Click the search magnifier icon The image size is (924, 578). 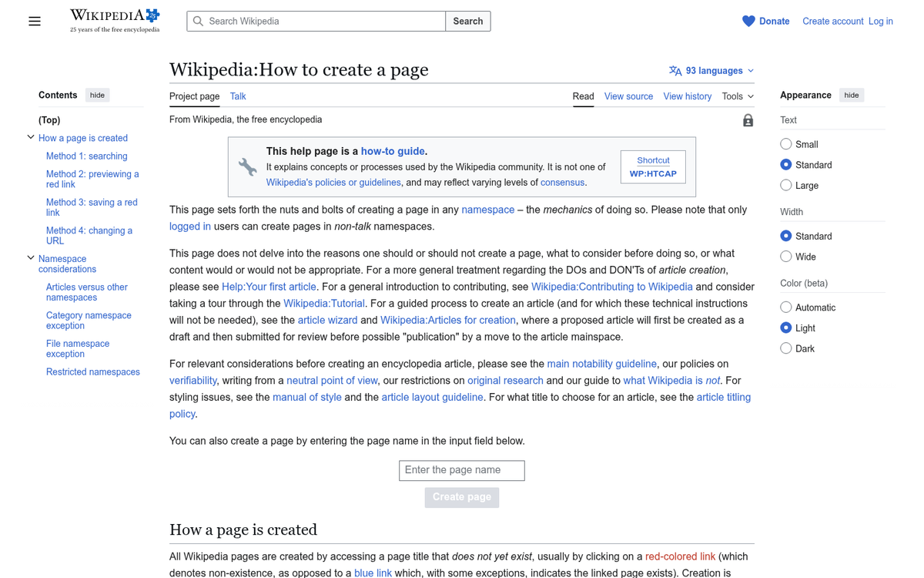pos(197,21)
